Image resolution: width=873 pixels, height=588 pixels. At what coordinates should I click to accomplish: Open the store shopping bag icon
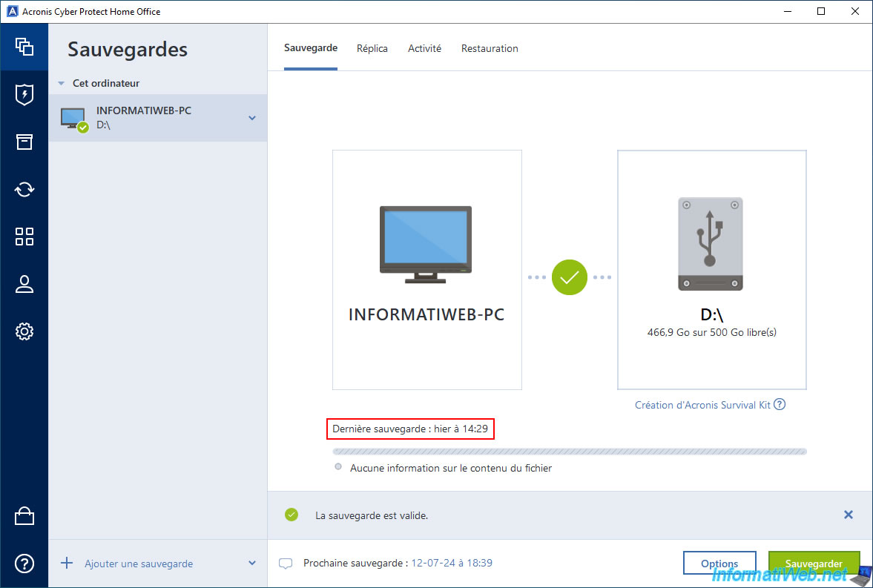click(x=24, y=517)
